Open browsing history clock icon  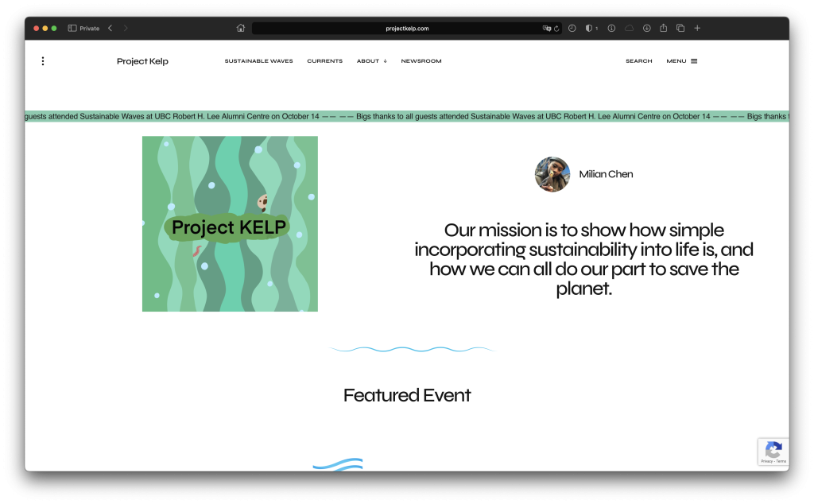572,28
